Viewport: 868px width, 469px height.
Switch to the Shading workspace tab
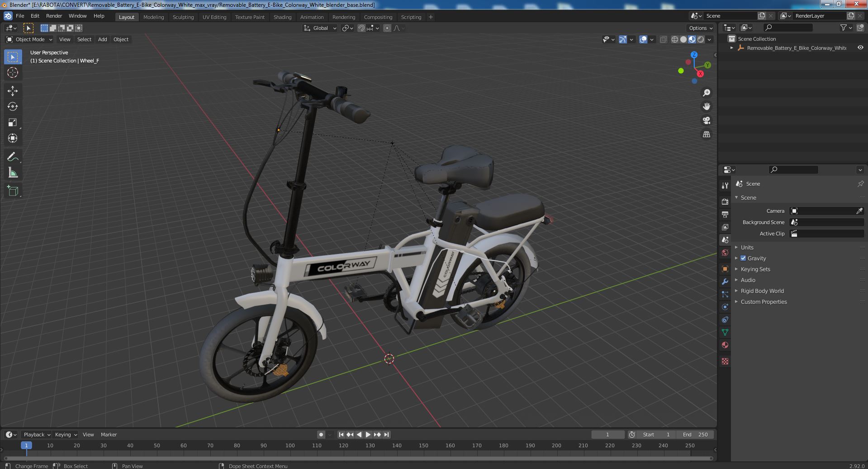pyautogui.click(x=282, y=17)
